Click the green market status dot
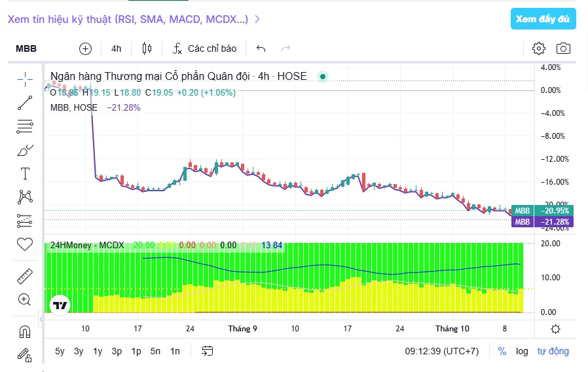The image size is (588, 372). pos(323,77)
